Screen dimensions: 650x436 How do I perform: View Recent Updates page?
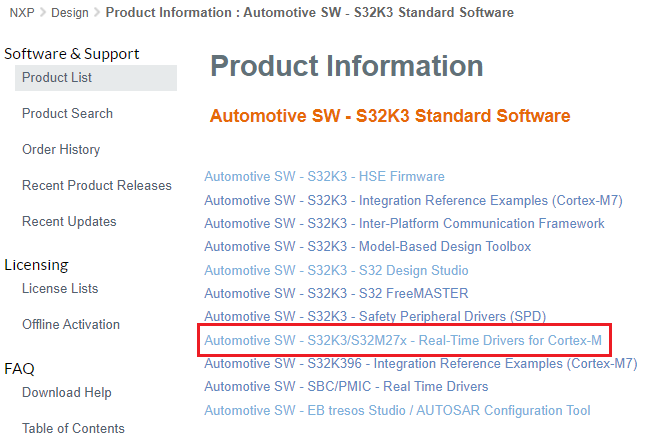pos(69,222)
